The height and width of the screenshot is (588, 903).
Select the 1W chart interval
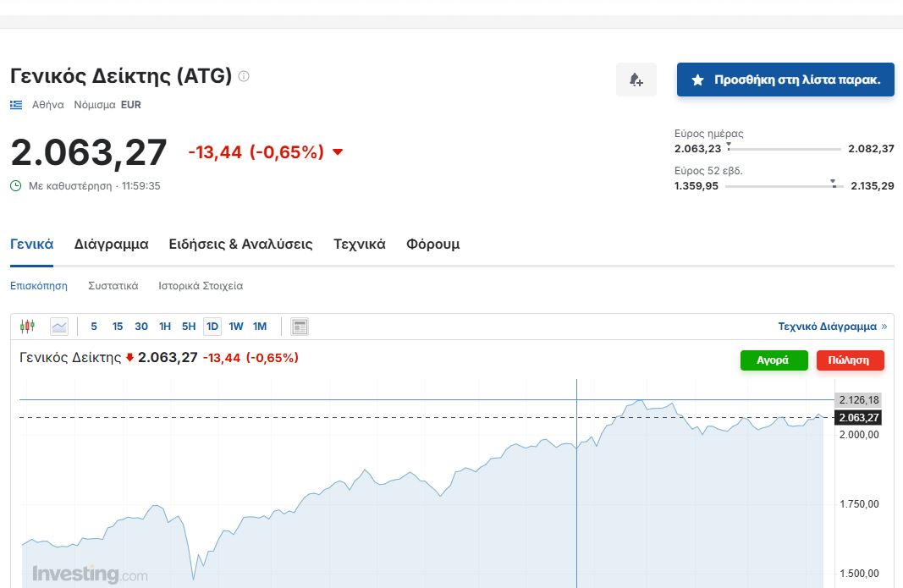[x=236, y=327]
